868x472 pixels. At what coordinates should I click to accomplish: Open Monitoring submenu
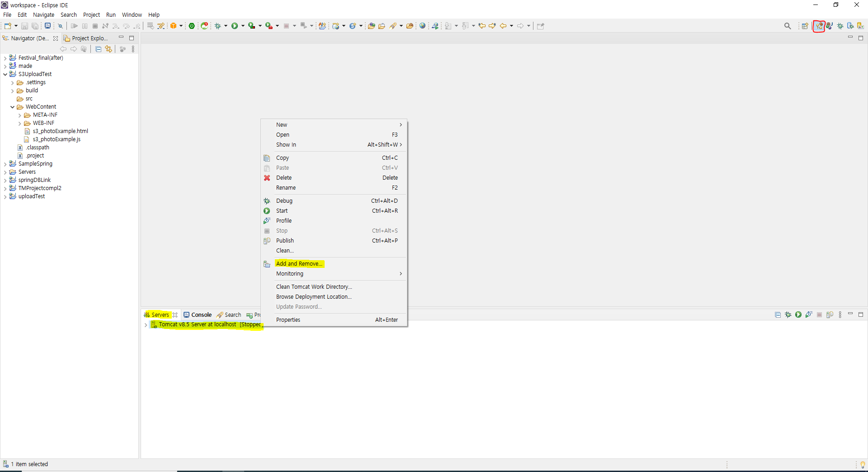tap(334, 274)
